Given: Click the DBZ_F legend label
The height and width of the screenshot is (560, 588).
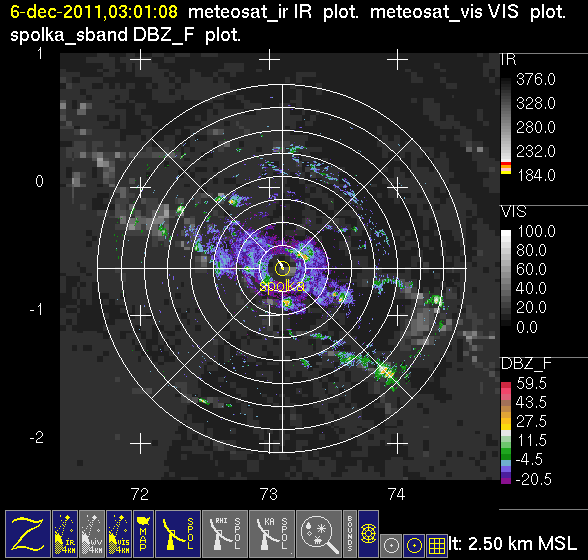Looking at the screenshot, I should click(x=526, y=363).
